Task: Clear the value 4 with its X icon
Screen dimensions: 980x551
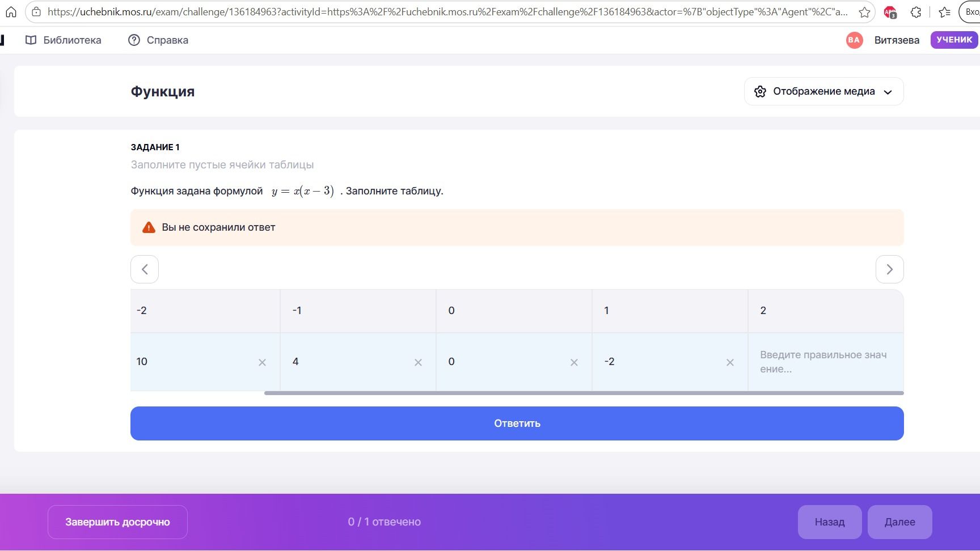Action: (x=418, y=362)
